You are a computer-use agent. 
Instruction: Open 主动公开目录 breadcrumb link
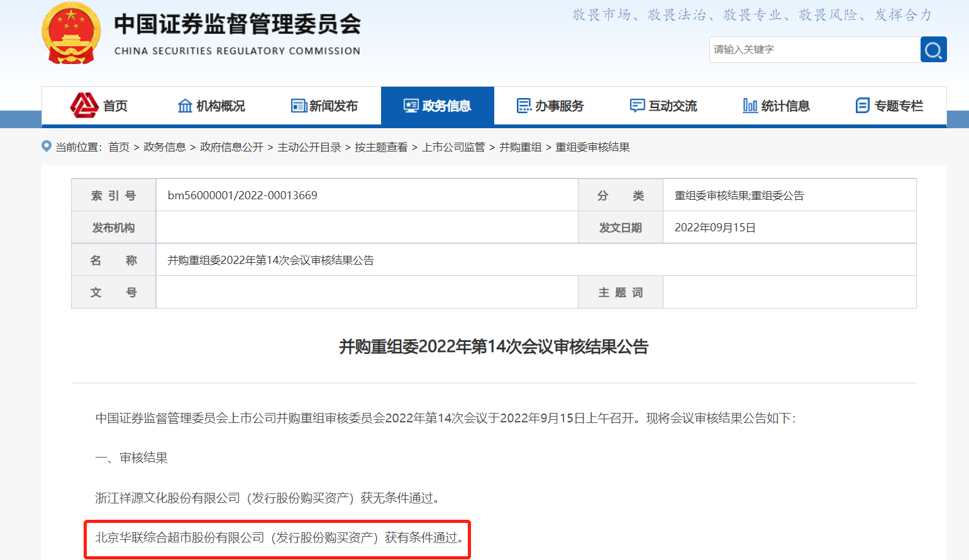[309, 147]
